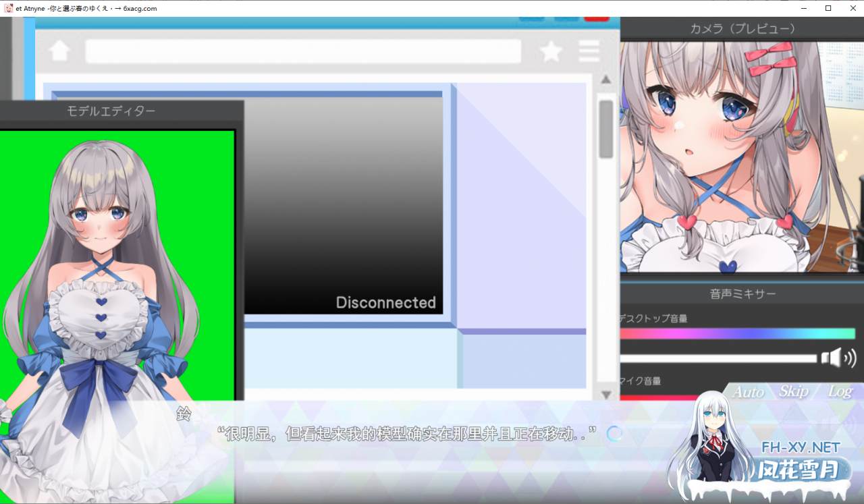
Task: Click Skip to fast-forward dialogue
Action: [794, 391]
